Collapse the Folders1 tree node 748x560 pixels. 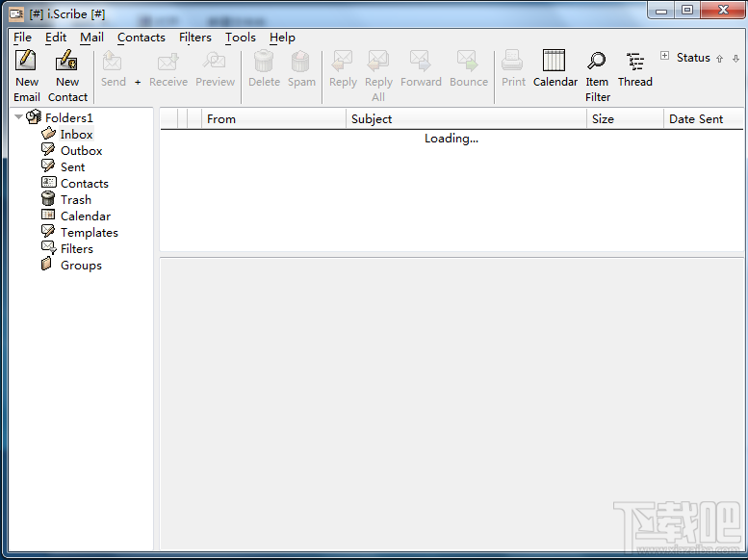tap(18, 116)
